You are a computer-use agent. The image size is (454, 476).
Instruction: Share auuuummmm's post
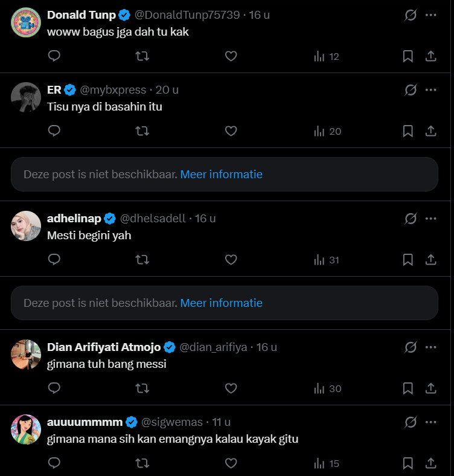431,463
